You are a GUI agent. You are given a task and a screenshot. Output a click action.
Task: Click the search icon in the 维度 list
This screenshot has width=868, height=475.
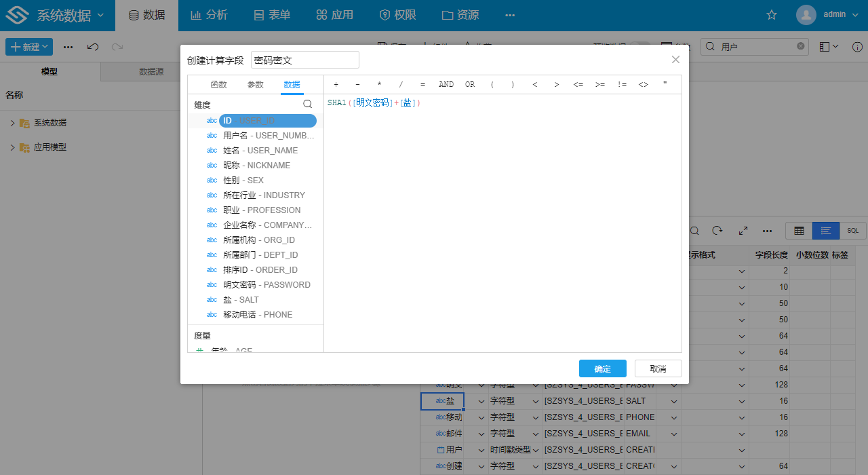tap(307, 104)
